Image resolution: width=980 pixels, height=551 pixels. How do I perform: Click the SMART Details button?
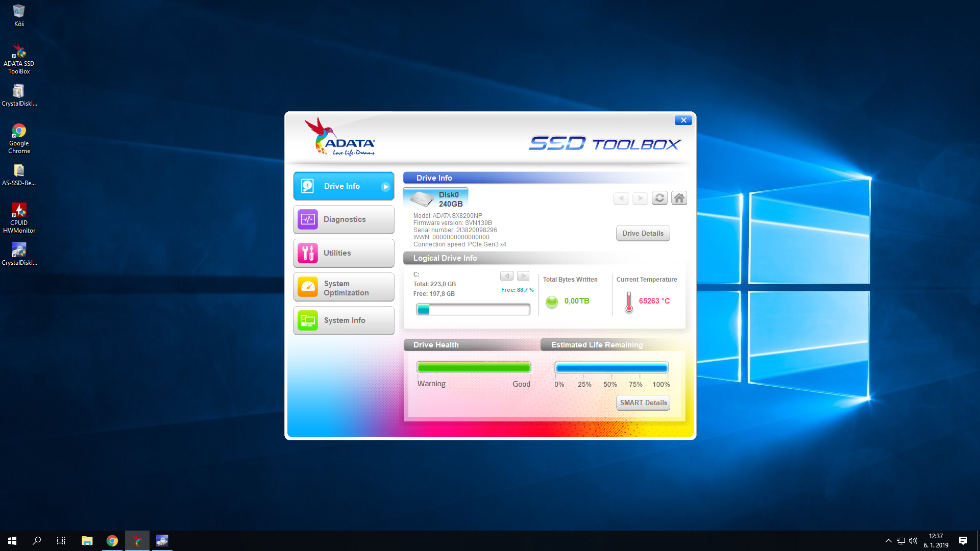(643, 403)
